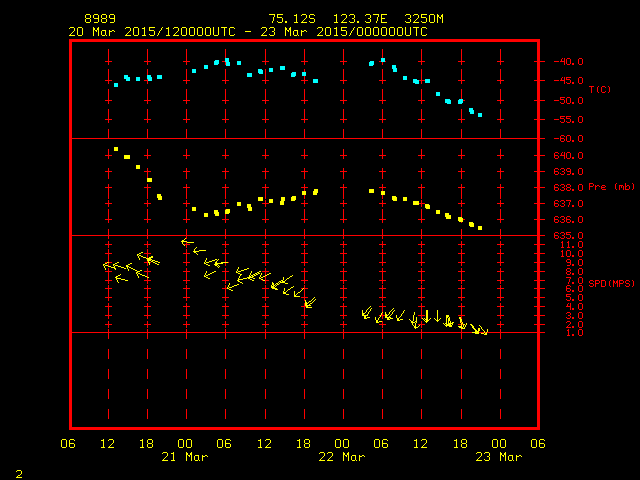Viewport: 640px width, 480px height.
Task: Select the longitude value 123.37E
Action: tap(360, 19)
